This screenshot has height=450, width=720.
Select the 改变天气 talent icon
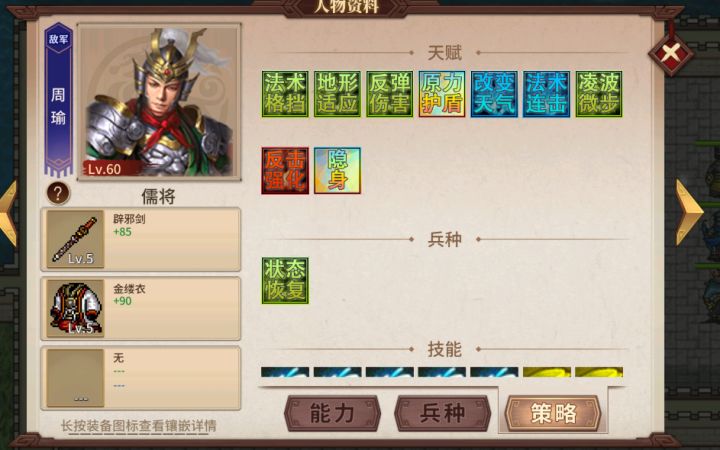[x=494, y=94]
